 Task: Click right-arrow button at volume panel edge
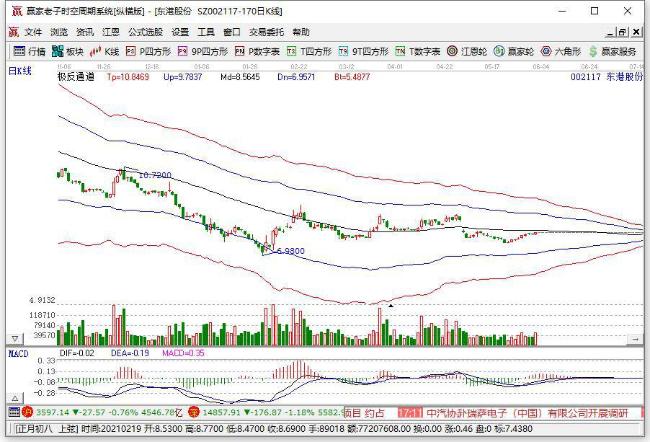635,339
